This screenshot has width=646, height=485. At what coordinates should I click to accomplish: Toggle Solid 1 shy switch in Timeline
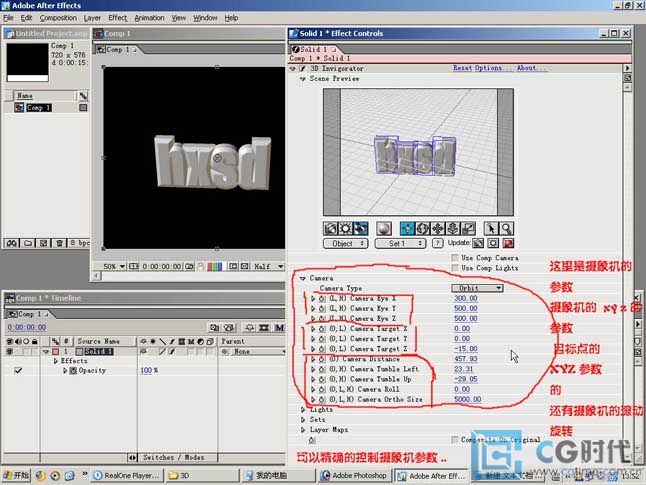pos(143,351)
